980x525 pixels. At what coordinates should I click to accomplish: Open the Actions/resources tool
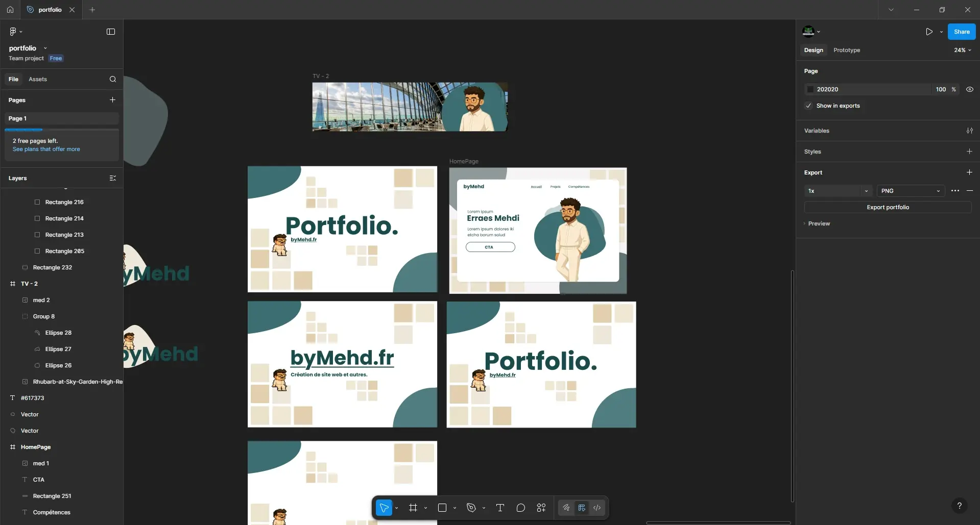pyautogui.click(x=541, y=508)
